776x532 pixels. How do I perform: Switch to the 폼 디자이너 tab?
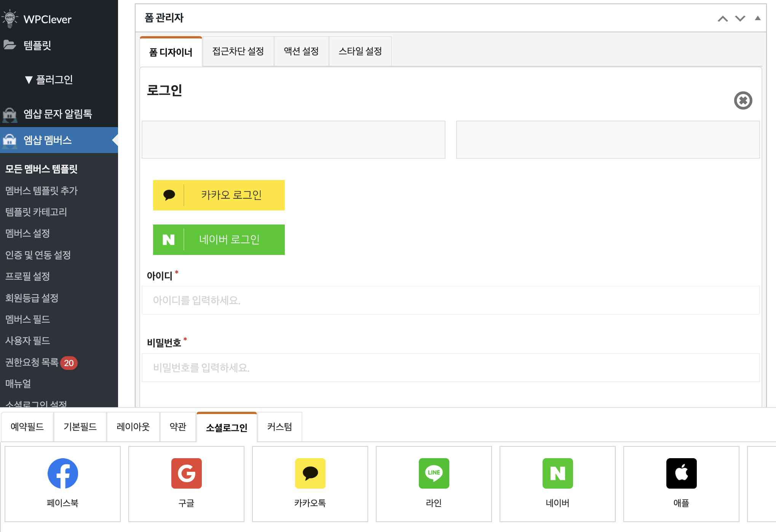(171, 52)
